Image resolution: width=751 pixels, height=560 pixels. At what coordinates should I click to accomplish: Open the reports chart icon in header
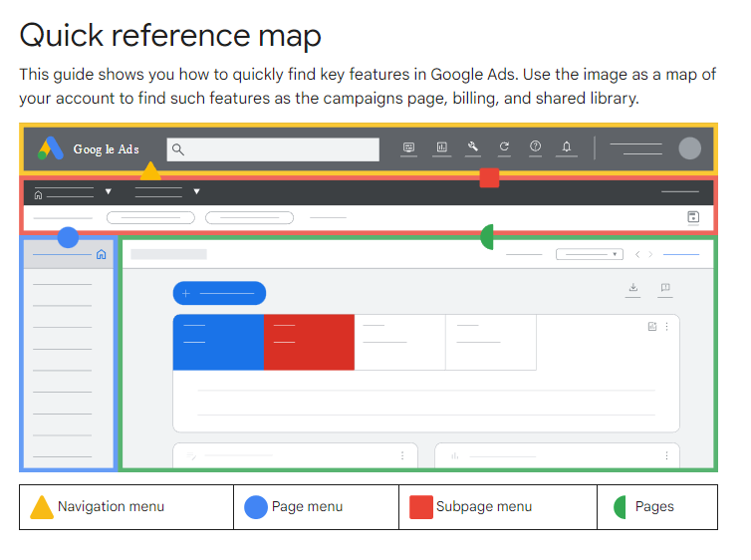point(441,147)
